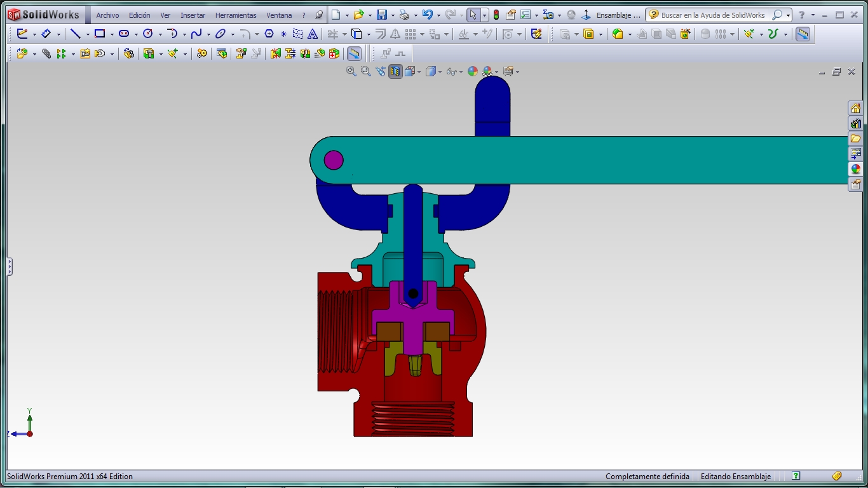Image resolution: width=868 pixels, height=488 pixels.
Task: Select the Ellipse tool
Action: pos(220,34)
